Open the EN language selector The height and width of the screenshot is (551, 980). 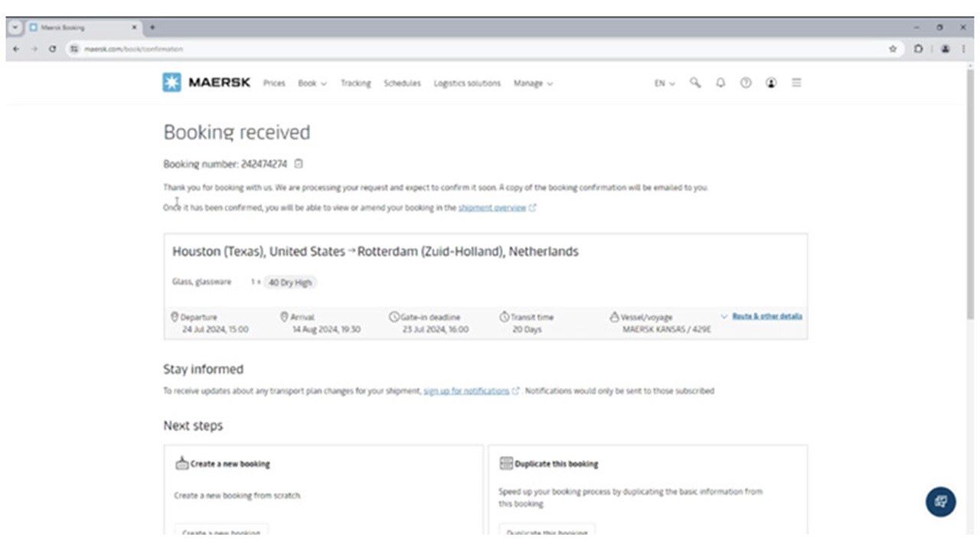(x=664, y=83)
